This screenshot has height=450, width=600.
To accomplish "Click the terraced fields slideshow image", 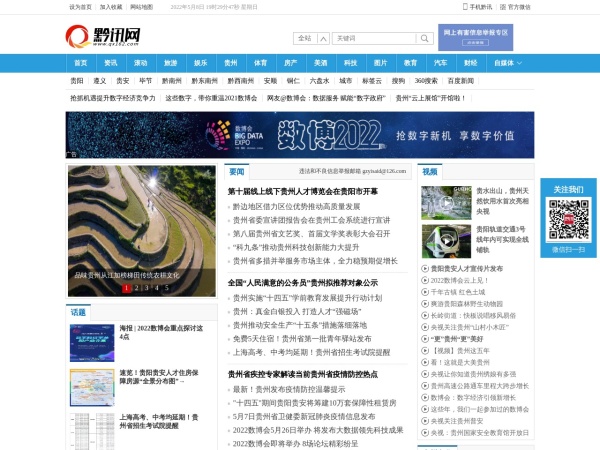I will [142, 231].
